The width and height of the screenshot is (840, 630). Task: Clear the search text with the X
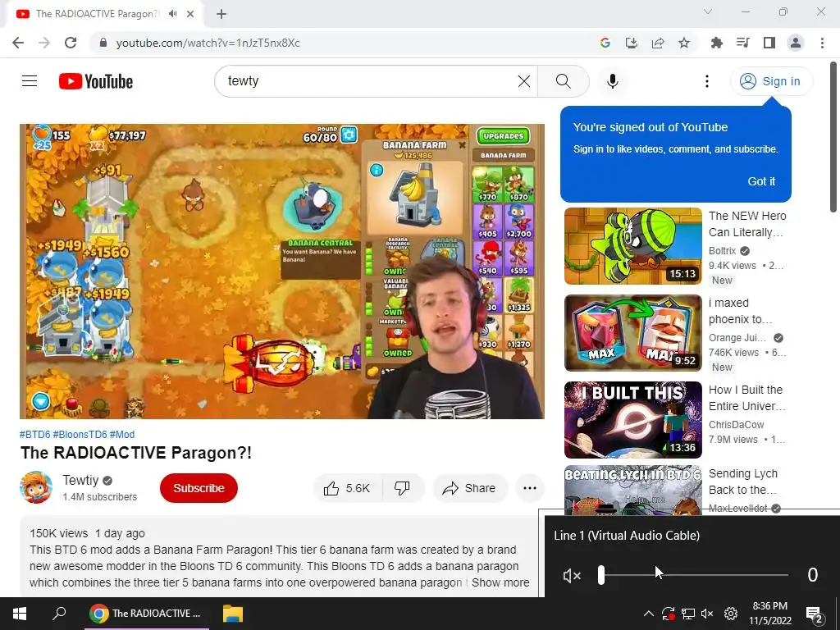(x=524, y=81)
